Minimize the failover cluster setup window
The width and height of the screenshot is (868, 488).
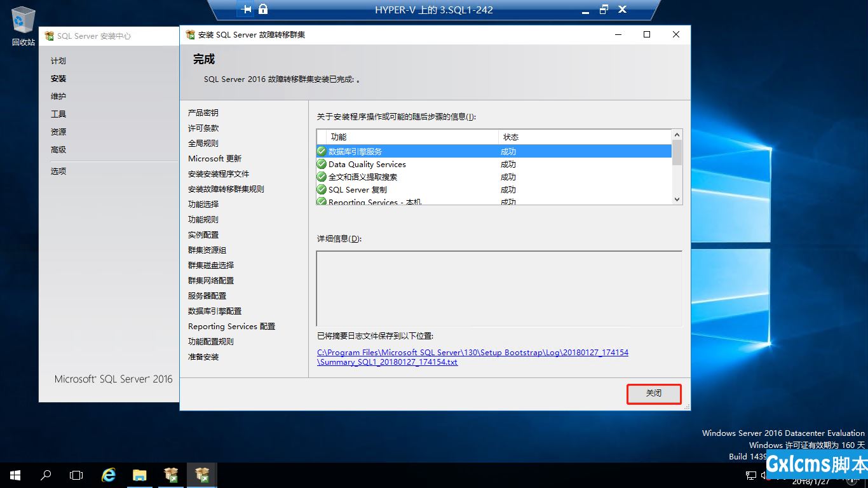(x=618, y=35)
